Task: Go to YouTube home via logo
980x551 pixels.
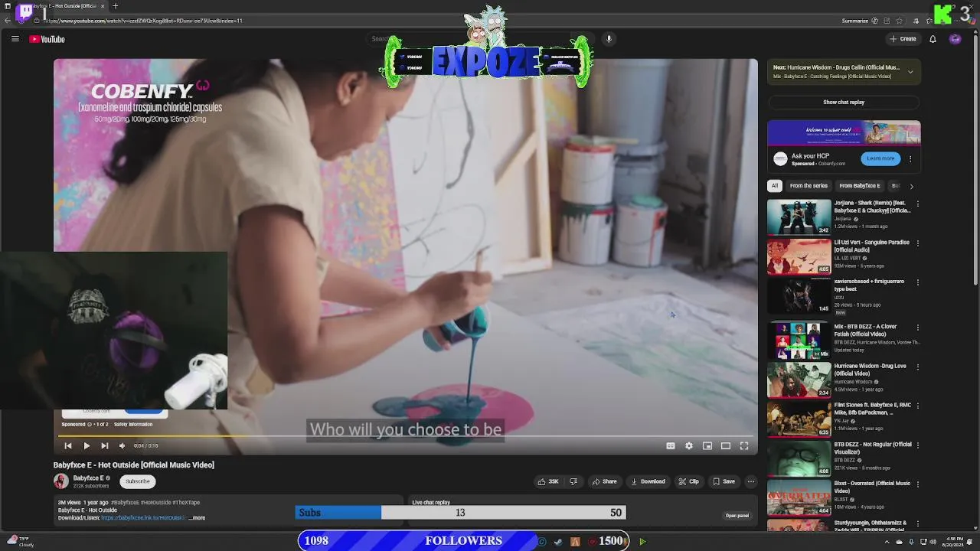Action: (47, 39)
